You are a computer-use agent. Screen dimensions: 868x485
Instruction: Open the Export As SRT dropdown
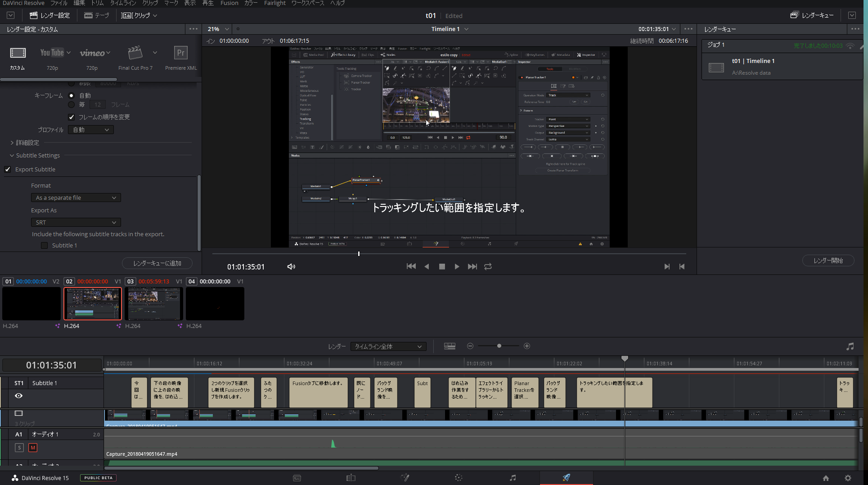76,223
